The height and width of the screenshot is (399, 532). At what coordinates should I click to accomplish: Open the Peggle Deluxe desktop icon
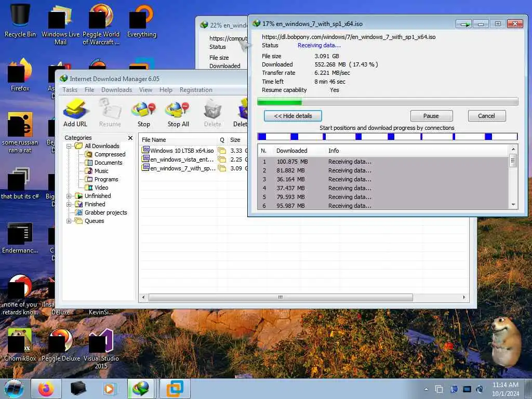point(61,345)
